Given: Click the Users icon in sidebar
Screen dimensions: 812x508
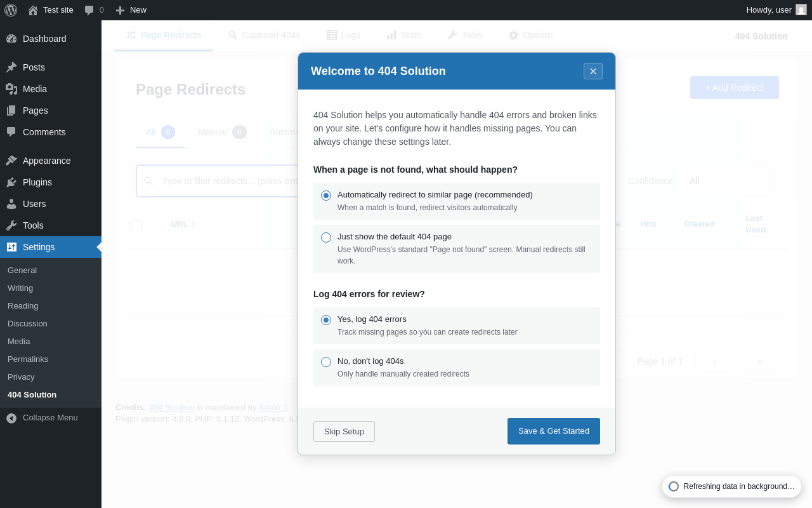Looking at the screenshot, I should click(11, 204).
